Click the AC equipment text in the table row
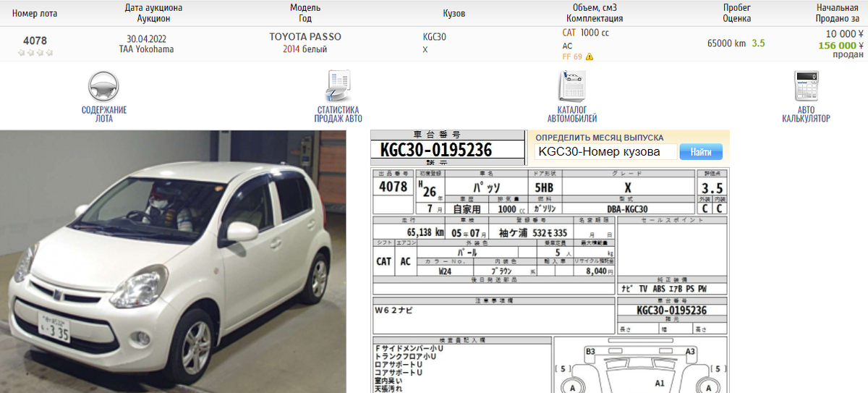 coord(567,46)
